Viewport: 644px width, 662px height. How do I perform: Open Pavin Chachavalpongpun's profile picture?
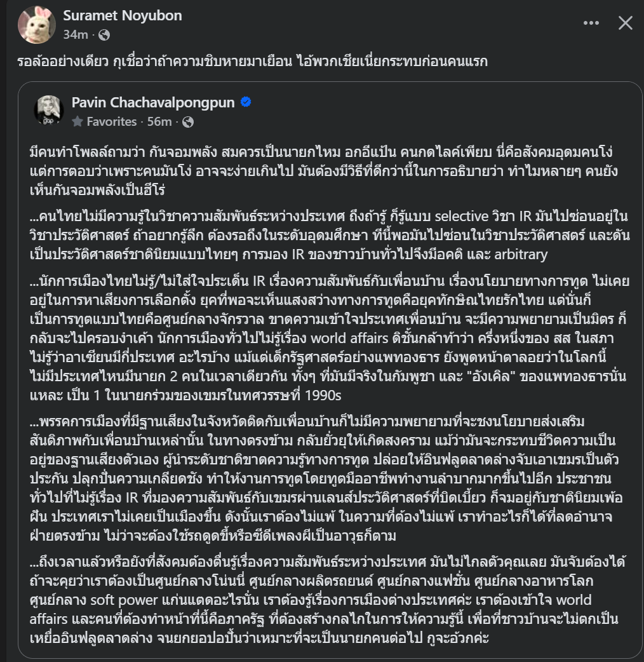point(49,111)
